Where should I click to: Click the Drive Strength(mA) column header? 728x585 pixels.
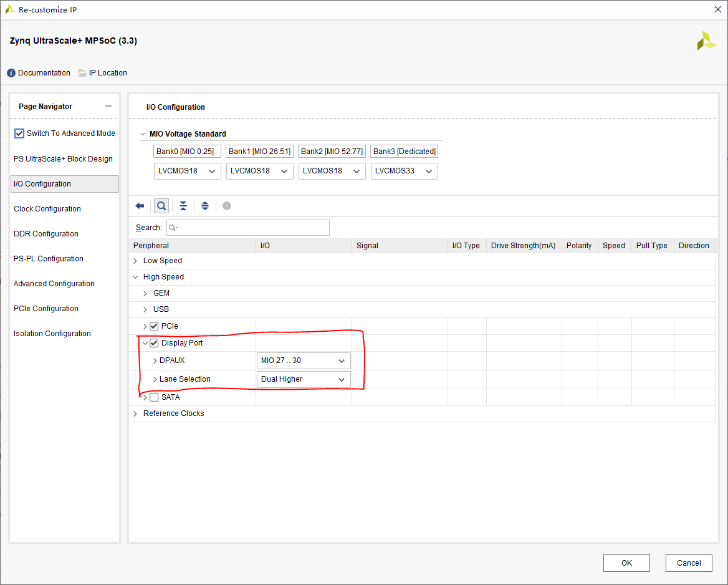pos(524,246)
